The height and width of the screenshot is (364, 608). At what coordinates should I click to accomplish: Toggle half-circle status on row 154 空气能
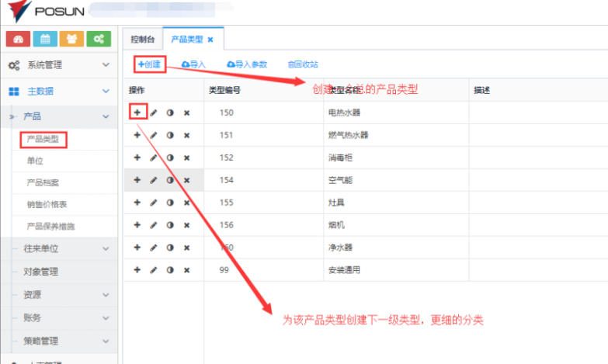(170, 180)
